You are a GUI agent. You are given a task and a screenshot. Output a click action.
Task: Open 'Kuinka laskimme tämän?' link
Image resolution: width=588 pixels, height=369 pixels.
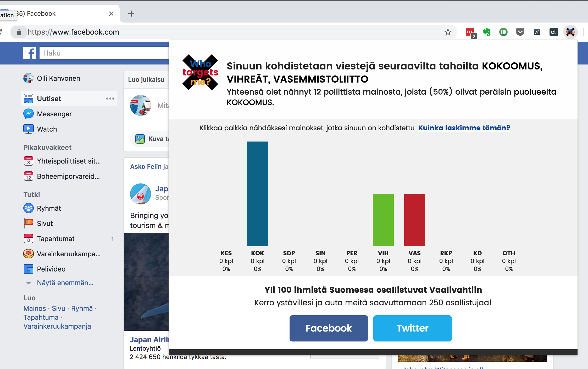(464, 128)
